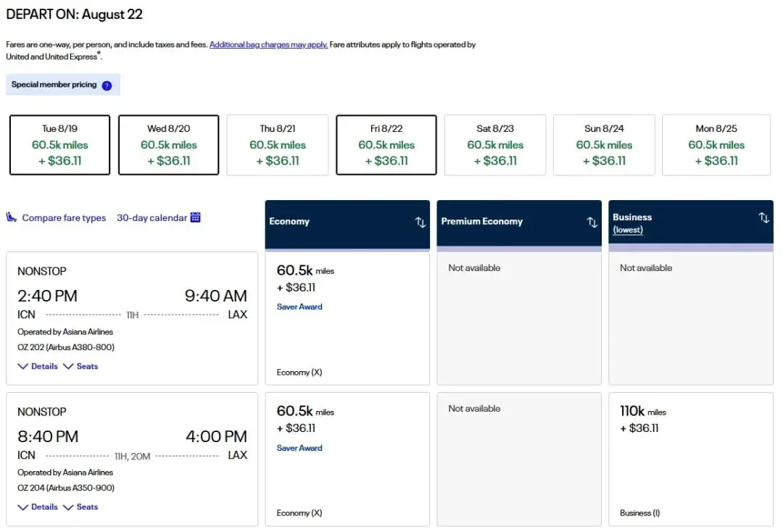783x532 pixels.
Task: Open Compare fare types link
Action: coord(64,218)
